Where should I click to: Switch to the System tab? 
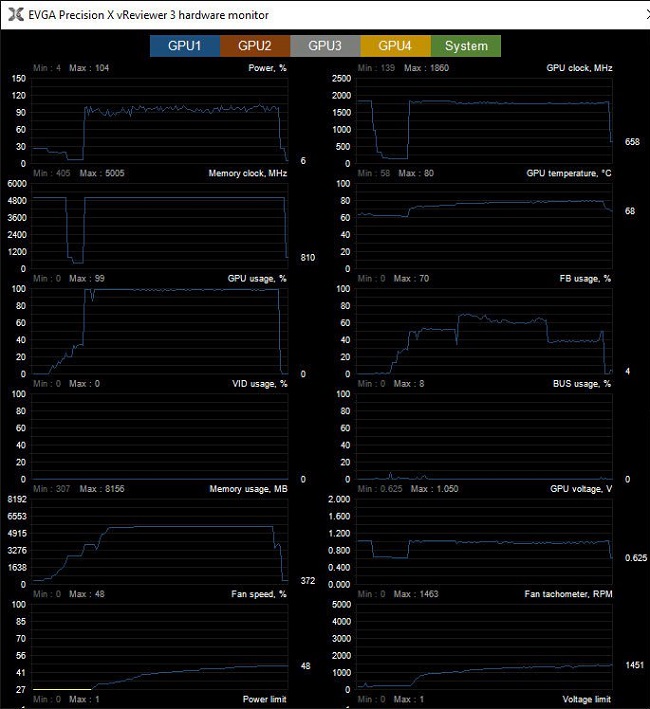click(x=466, y=46)
